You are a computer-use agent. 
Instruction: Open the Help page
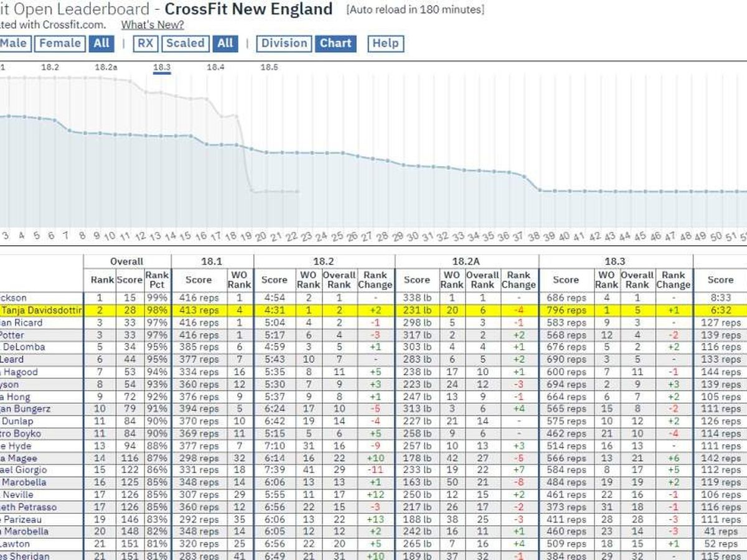pos(385,44)
